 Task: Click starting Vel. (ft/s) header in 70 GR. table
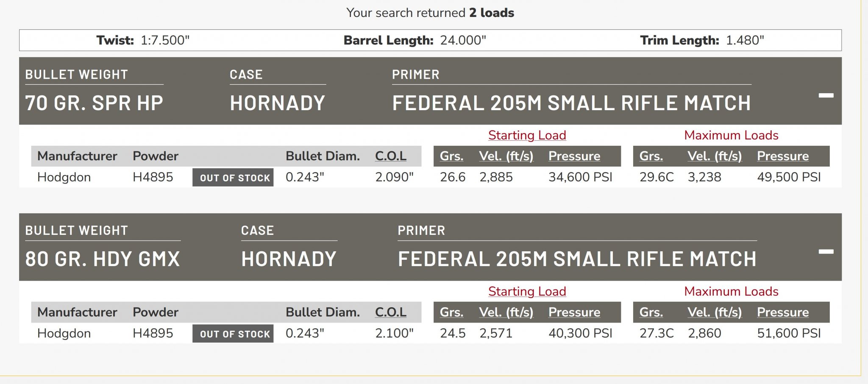point(506,156)
